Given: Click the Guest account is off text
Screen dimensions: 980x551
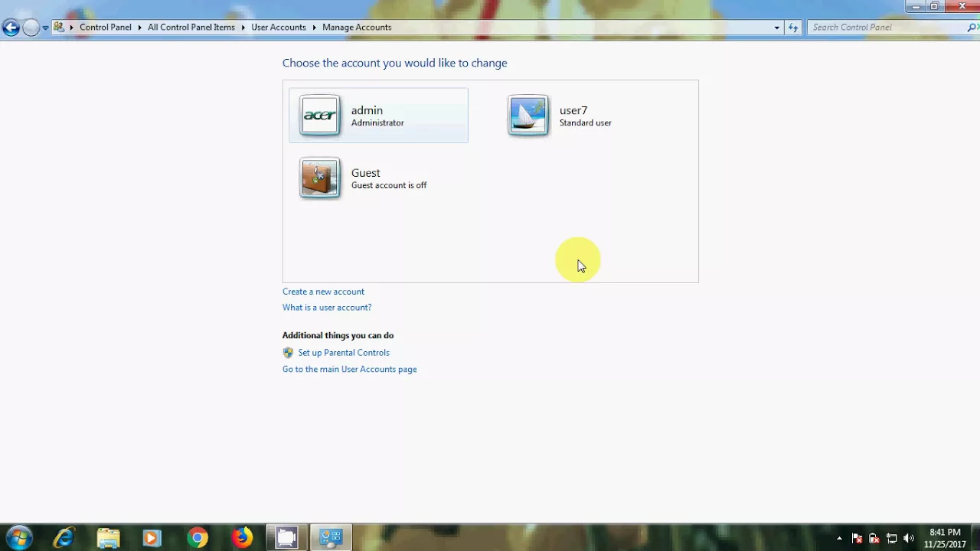Looking at the screenshot, I should click(389, 186).
